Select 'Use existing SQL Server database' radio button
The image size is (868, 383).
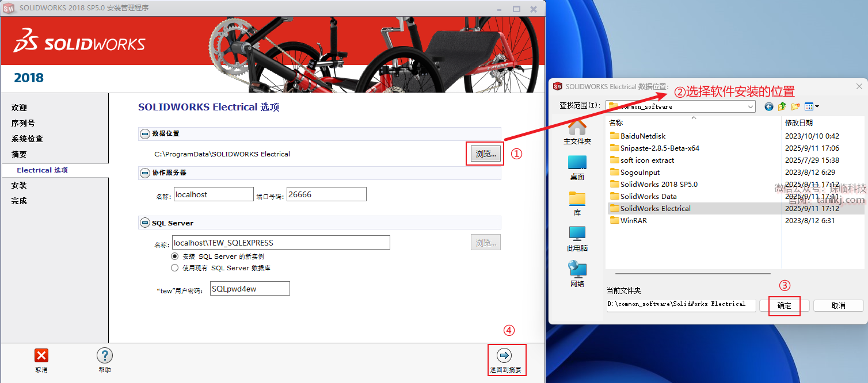point(175,268)
